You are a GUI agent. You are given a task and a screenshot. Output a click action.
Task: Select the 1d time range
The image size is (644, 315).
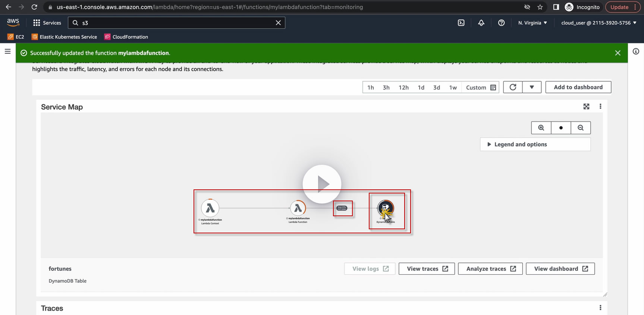[421, 88]
